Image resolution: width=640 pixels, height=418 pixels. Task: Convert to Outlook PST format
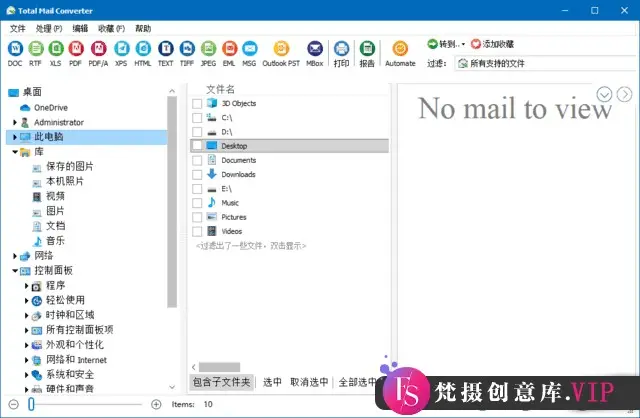click(x=281, y=53)
